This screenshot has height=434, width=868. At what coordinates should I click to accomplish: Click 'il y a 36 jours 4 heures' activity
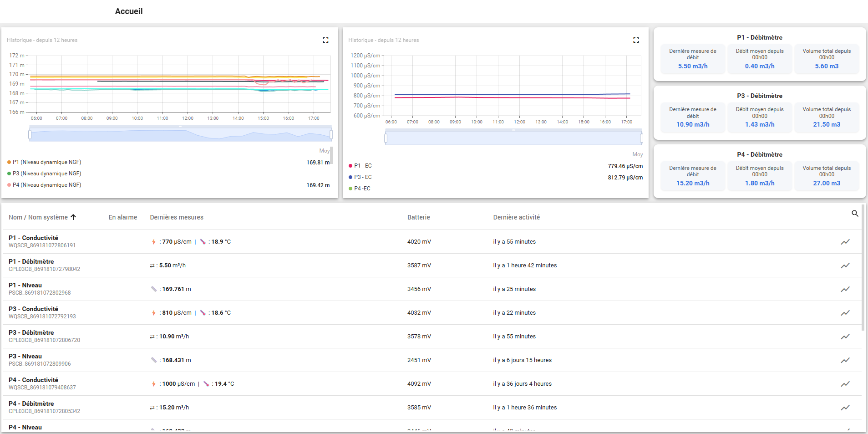click(523, 384)
